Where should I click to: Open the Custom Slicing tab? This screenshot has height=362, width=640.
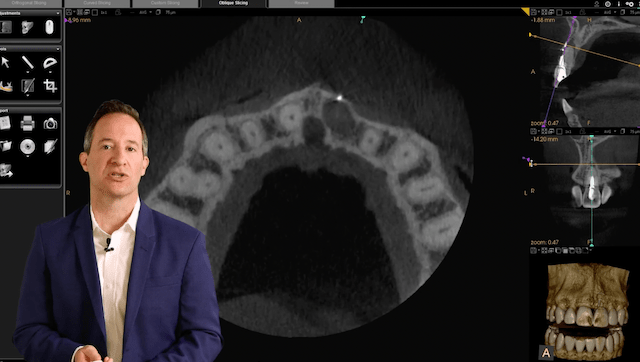coord(165,3)
